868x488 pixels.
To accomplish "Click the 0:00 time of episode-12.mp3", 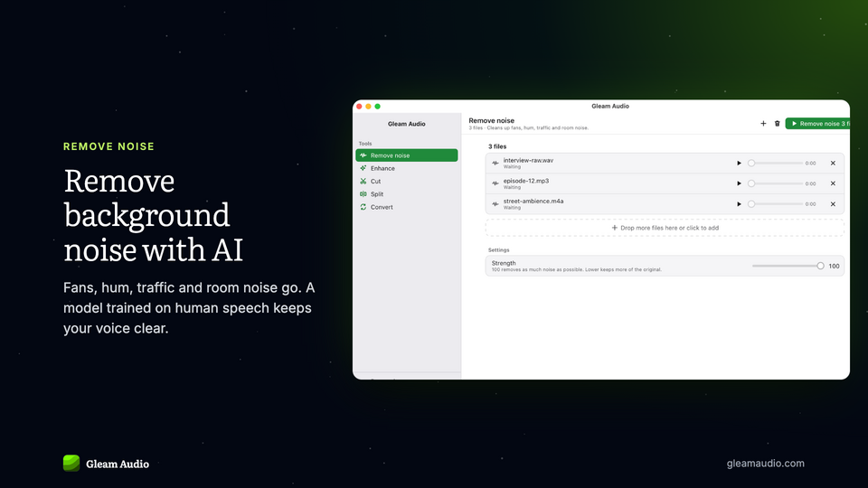I will click(x=810, y=183).
